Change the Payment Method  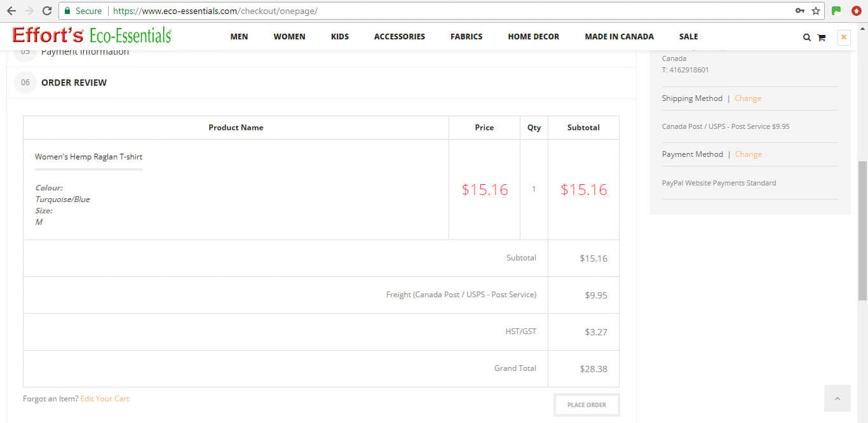(x=748, y=154)
